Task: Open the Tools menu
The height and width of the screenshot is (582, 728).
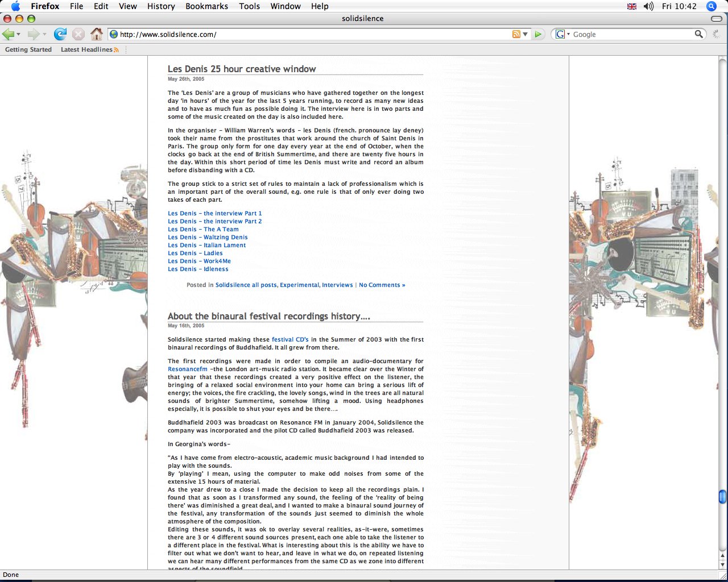Action: (x=249, y=6)
